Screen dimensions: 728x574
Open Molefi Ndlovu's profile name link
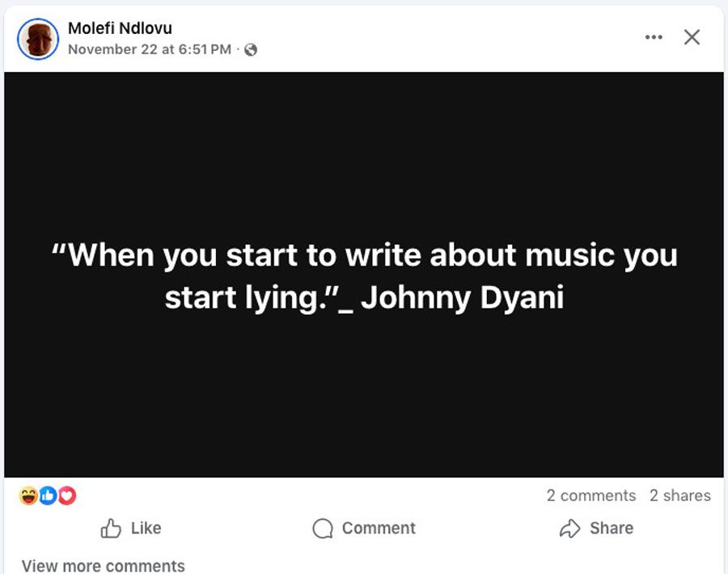click(x=120, y=28)
